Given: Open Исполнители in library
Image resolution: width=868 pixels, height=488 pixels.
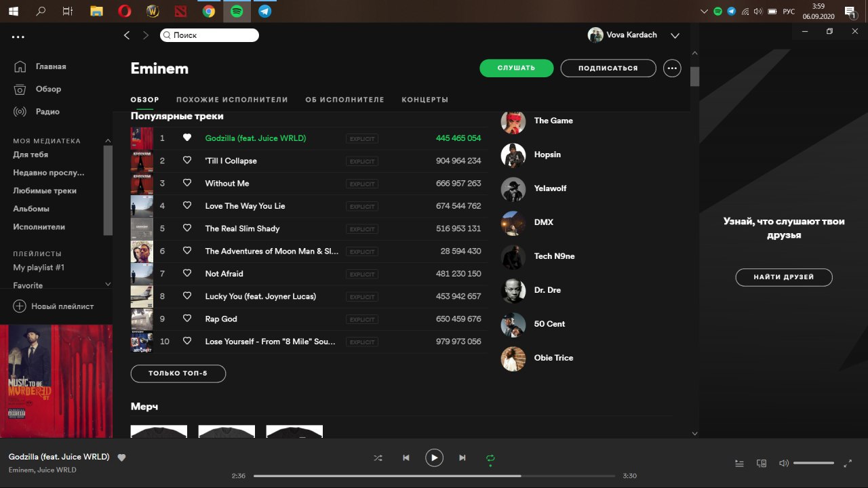Looking at the screenshot, I should pyautogui.click(x=39, y=227).
